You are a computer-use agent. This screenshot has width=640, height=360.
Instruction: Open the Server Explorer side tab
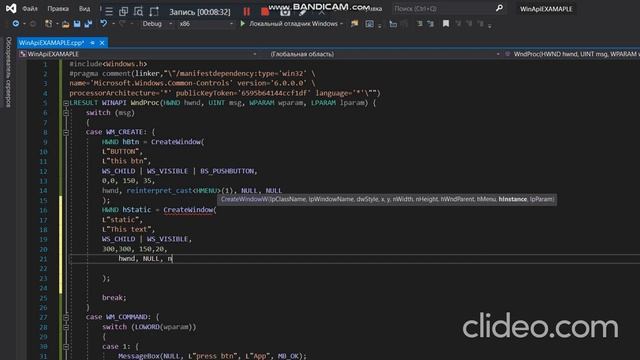click(x=8, y=72)
